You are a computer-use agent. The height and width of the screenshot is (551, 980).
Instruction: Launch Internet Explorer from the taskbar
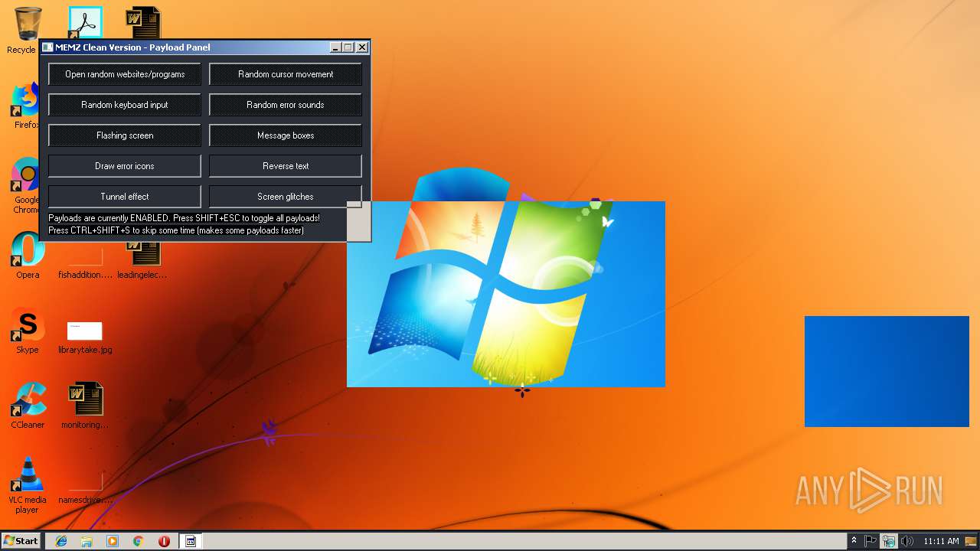point(61,541)
